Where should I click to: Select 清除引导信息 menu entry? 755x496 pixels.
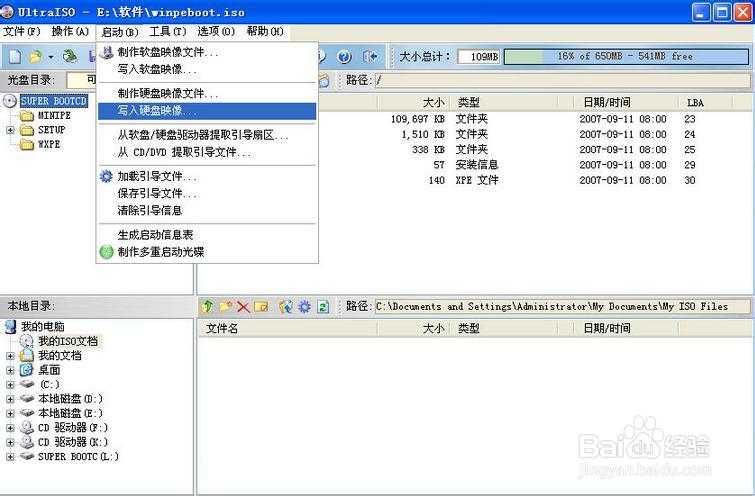pos(207,210)
